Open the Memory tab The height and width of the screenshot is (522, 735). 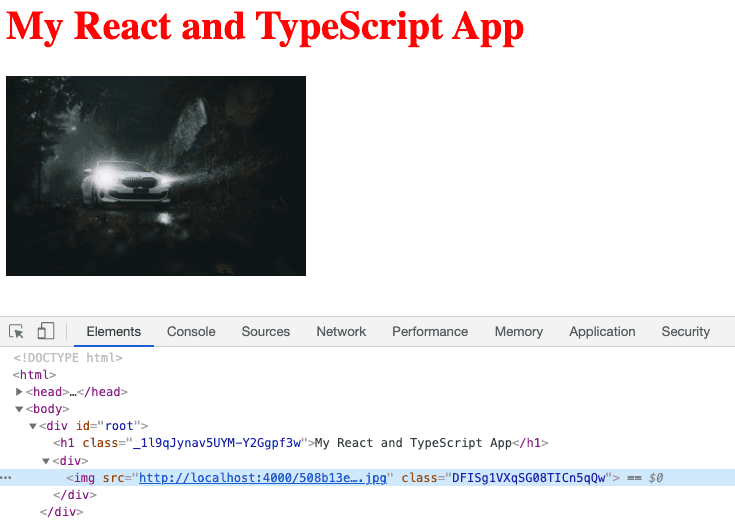click(x=518, y=332)
